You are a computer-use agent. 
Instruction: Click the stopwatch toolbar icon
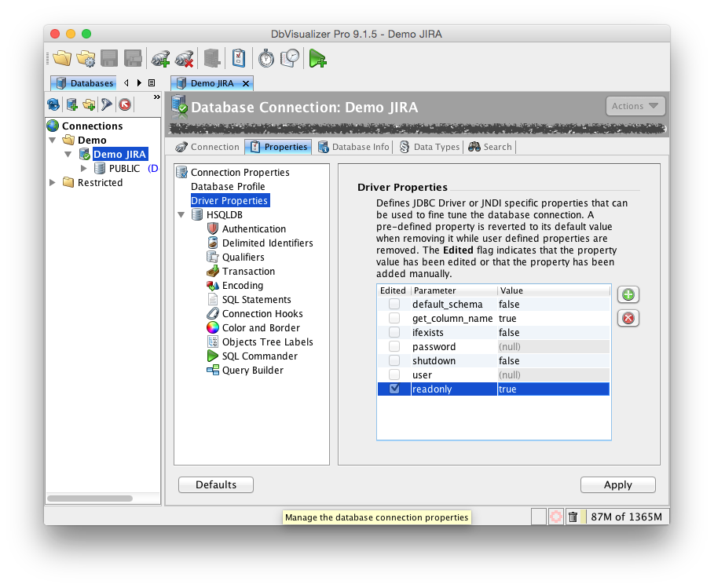pyautogui.click(x=266, y=58)
